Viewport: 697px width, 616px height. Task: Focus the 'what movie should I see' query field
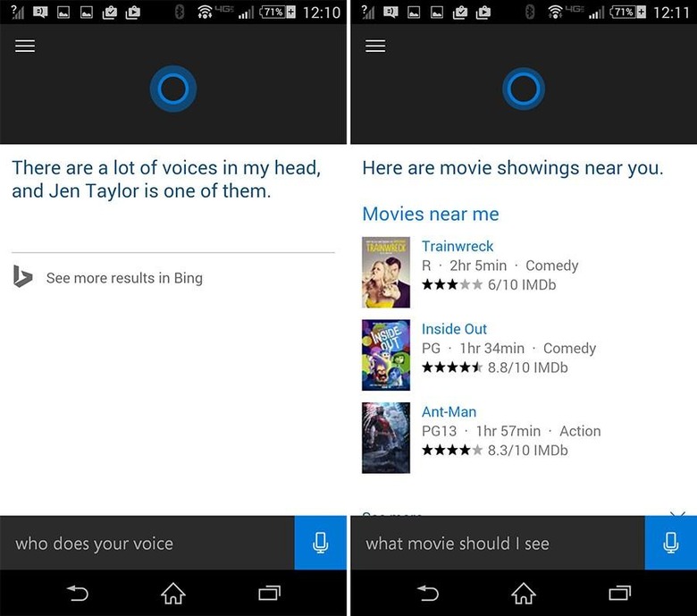[x=498, y=543]
